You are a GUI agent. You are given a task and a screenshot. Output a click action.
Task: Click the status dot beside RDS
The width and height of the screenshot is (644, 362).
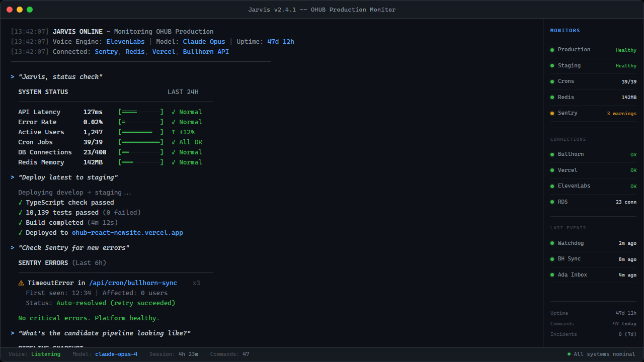coord(552,202)
